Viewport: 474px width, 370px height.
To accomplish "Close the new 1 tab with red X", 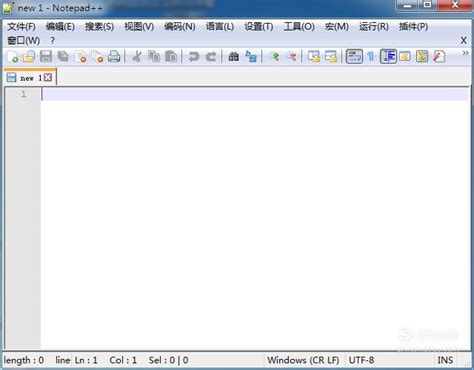I will (48, 78).
